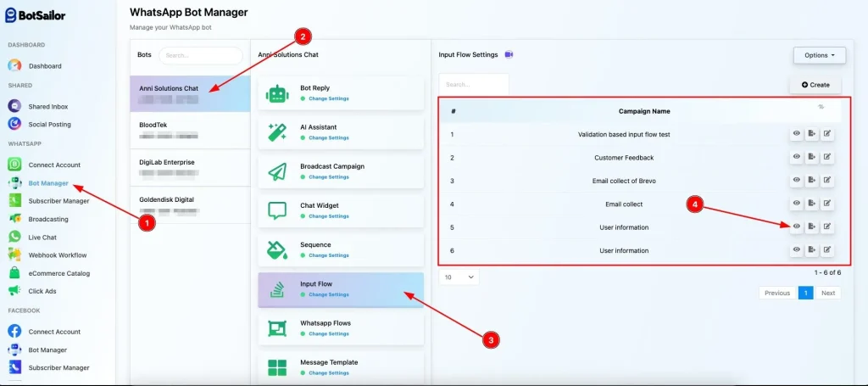Sort by the # column header
This screenshot has height=386, width=868.
click(453, 111)
